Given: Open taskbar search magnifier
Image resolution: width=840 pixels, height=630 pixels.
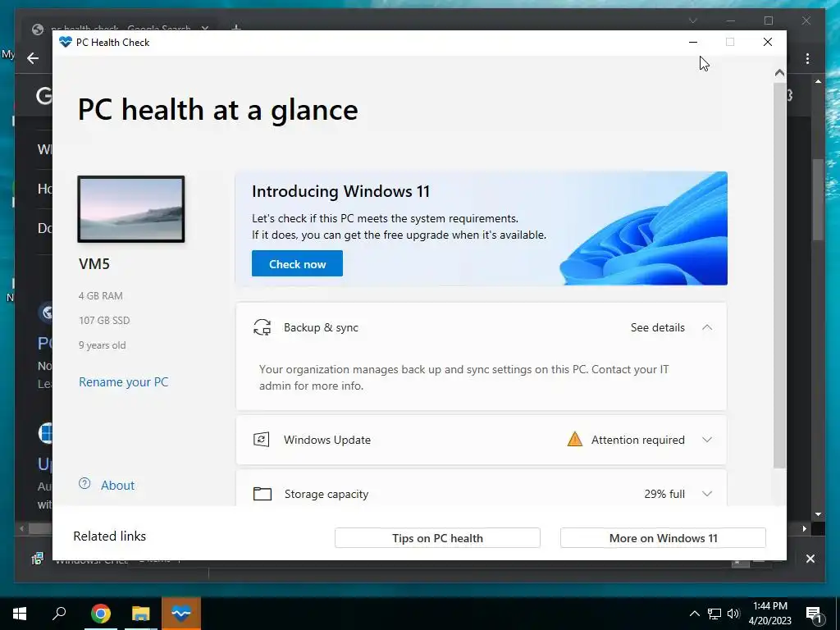Looking at the screenshot, I should point(59,614).
